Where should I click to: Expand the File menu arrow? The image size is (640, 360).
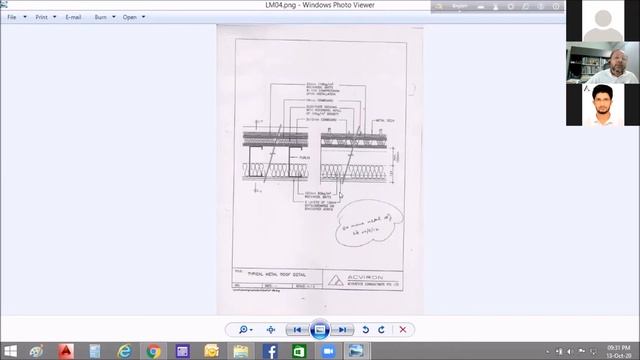(25, 17)
